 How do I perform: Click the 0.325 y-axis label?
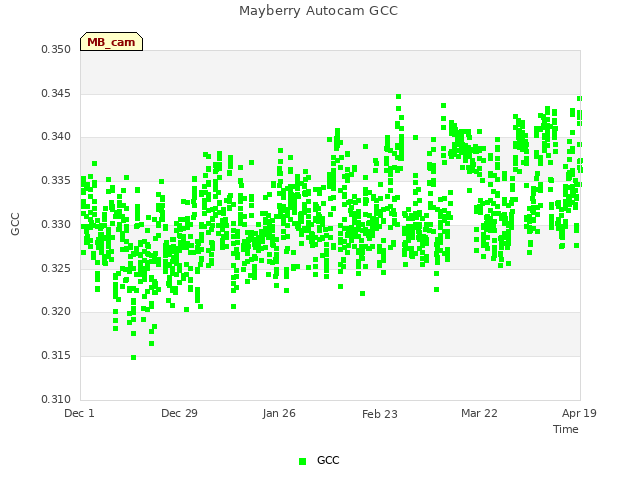(56, 269)
